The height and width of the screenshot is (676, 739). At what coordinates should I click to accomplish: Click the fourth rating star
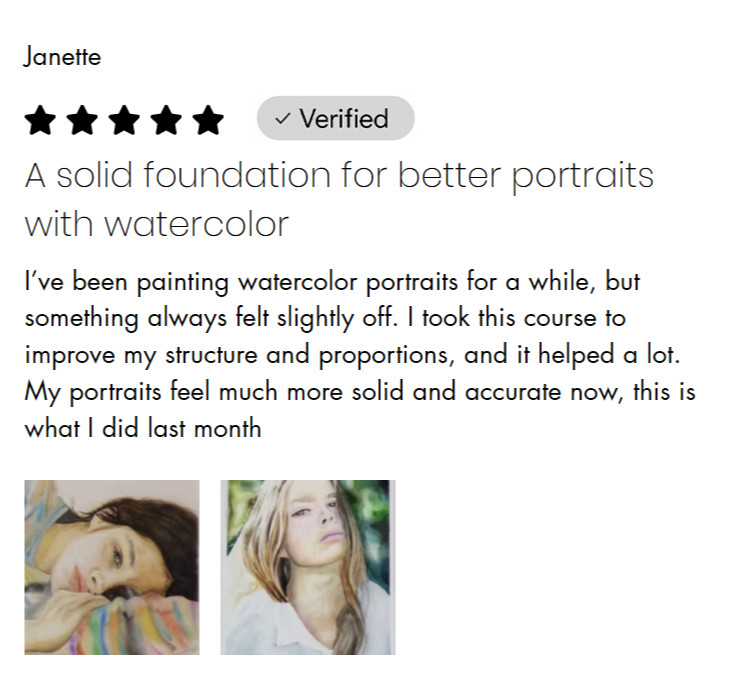[x=166, y=120]
